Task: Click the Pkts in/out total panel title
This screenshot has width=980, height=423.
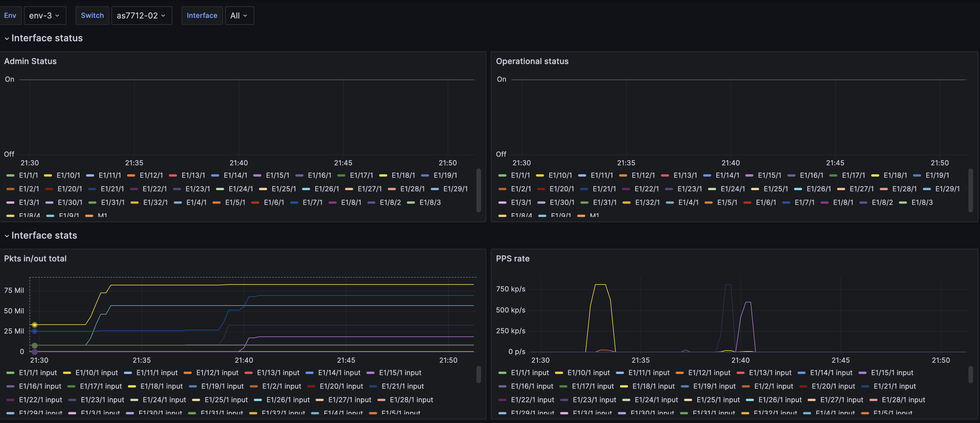Action: click(x=35, y=259)
